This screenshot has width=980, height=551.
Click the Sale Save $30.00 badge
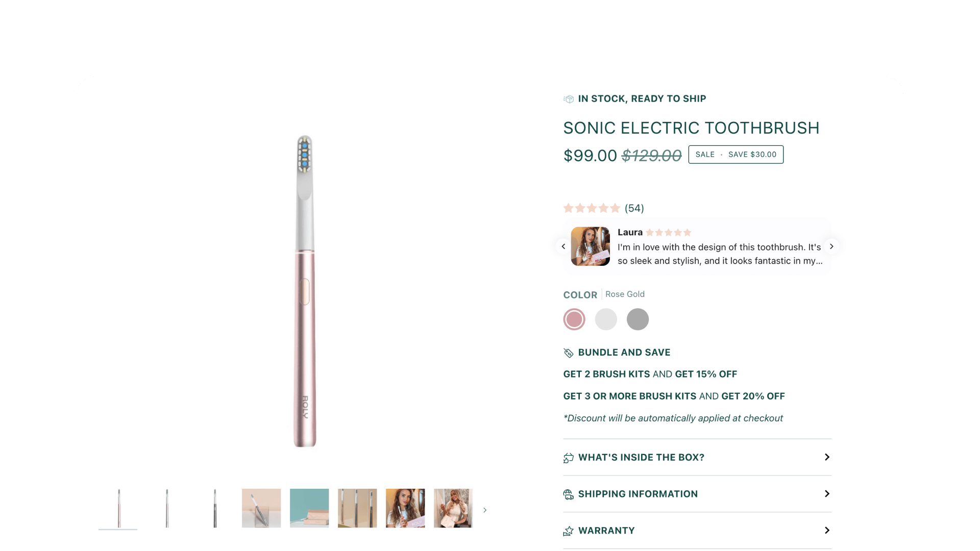click(736, 155)
